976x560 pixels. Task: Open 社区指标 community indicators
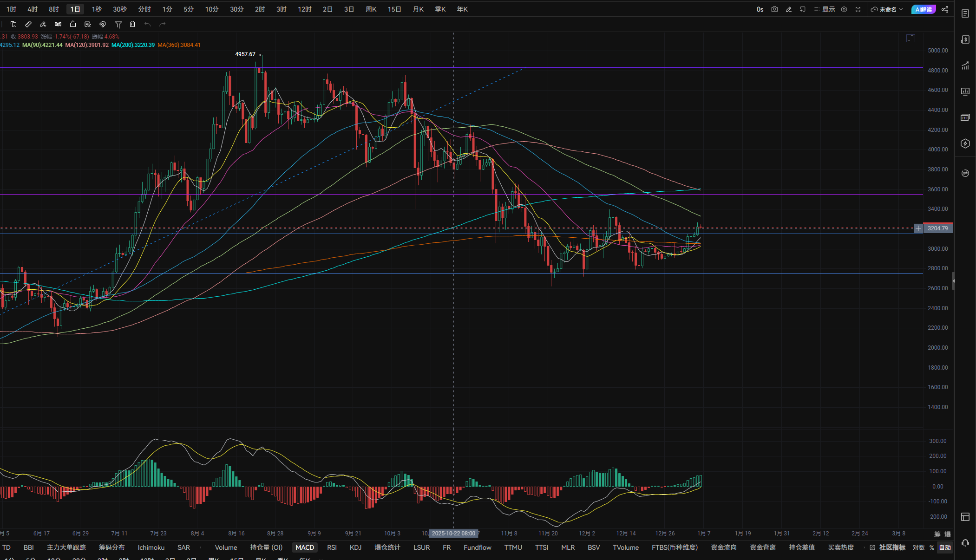coord(891,547)
